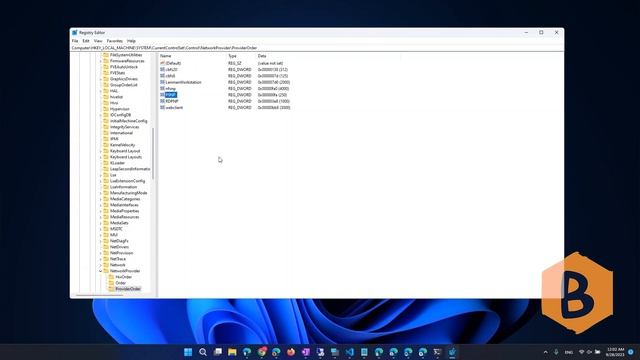The width and height of the screenshot is (640, 360).
Task: Select the GroupOrderList key
Action: pyautogui.click(x=124, y=85)
